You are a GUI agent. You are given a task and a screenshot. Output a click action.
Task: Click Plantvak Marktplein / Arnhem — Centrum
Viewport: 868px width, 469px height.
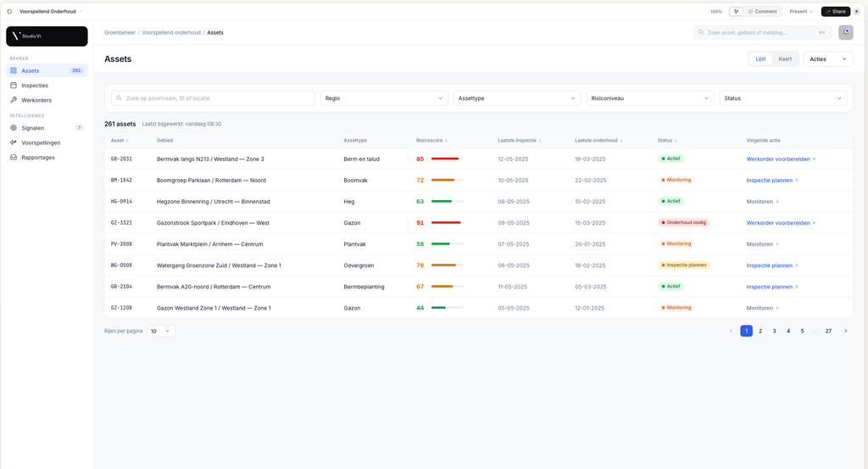pyautogui.click(x=210, y=244)
